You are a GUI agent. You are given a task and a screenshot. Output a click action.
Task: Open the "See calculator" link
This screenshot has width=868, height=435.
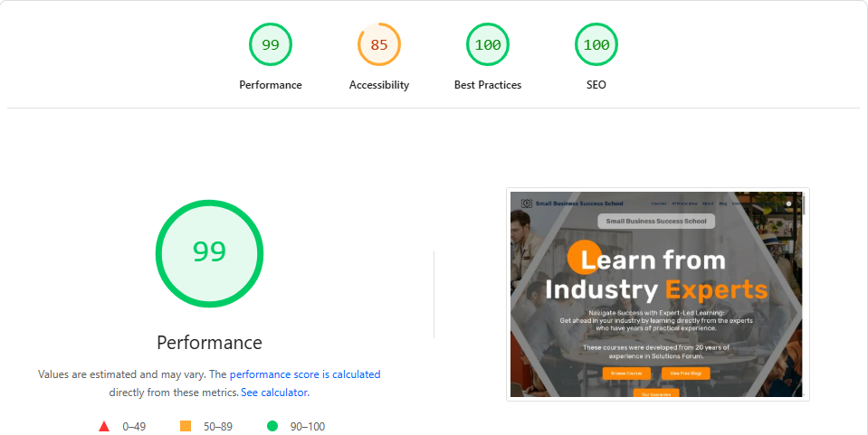click(273, 392)
